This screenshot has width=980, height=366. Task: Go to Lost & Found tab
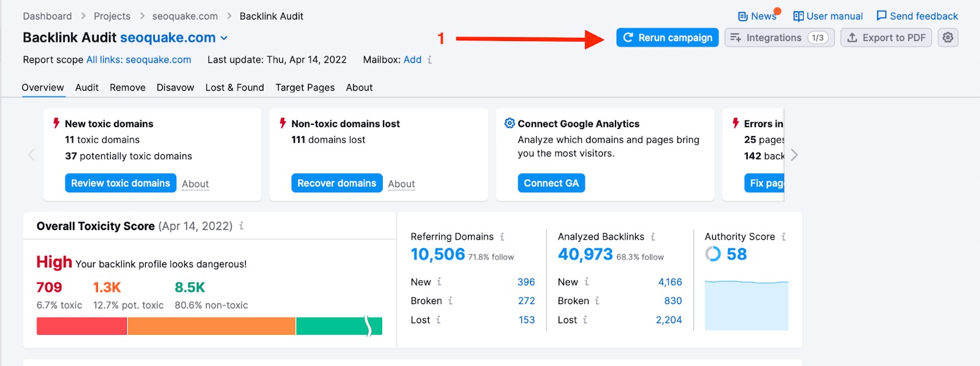(x=235, y=88)
